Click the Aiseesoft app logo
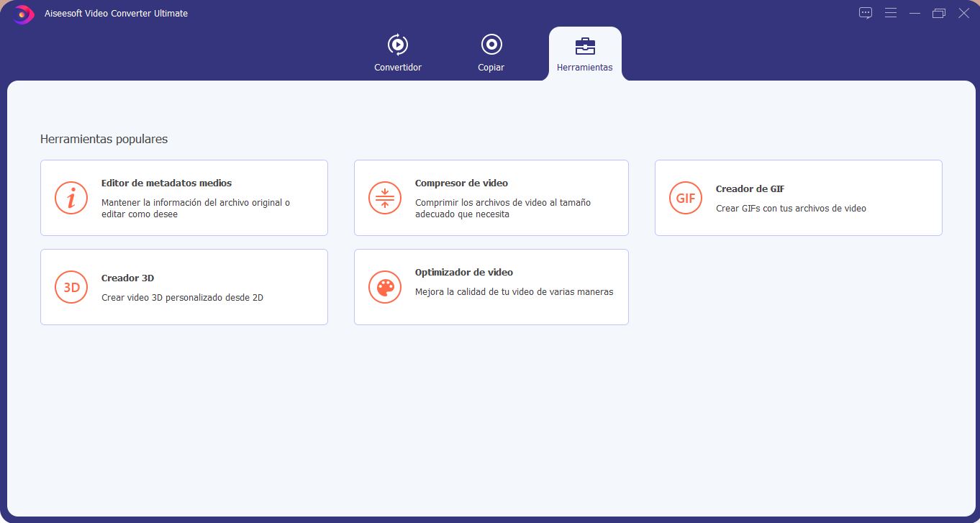Viewport: 980px width, 523px height. tap(23, 14)
